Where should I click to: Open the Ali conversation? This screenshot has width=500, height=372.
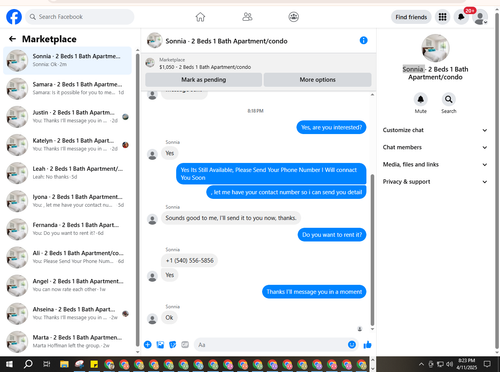[67, 257]
